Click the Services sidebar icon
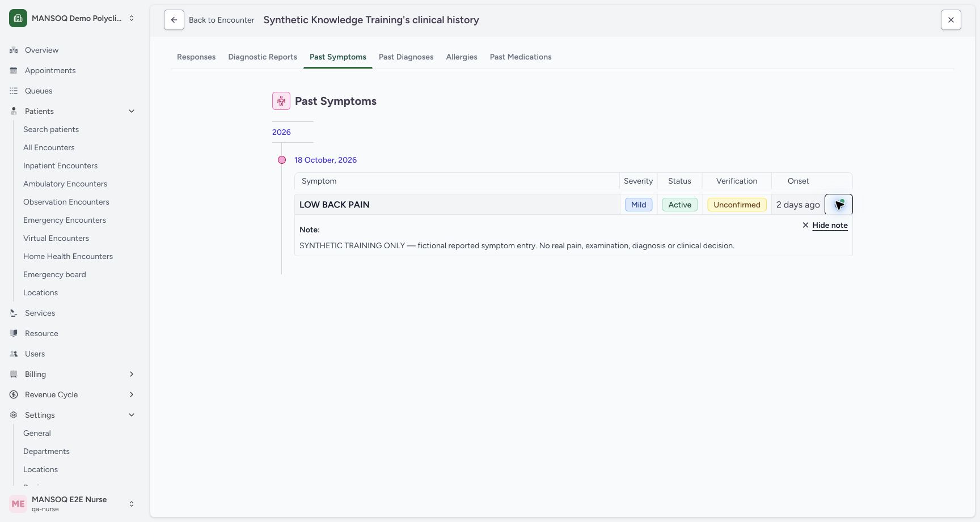Screen dimensions: 980x522 coord(14,313)
